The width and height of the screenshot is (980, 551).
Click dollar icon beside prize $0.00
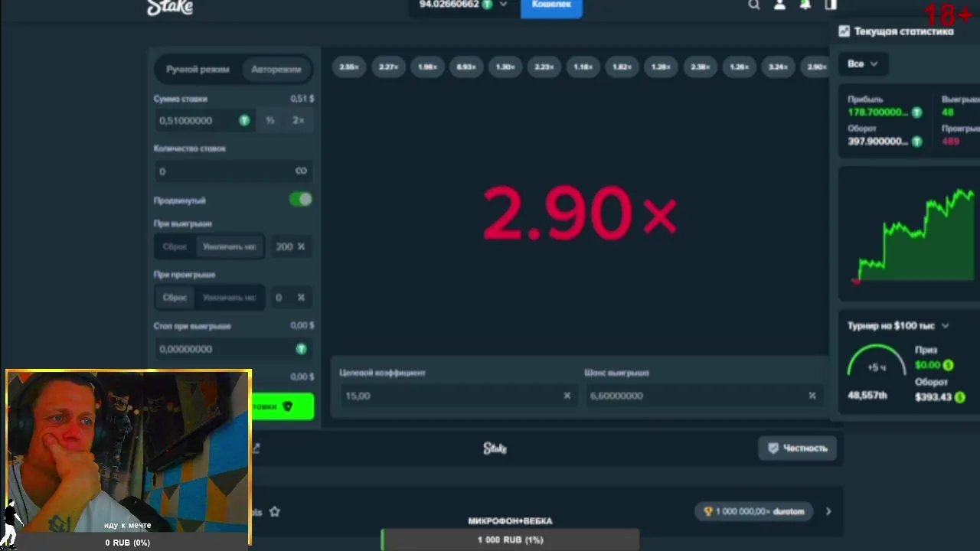(x=948, y=365)
